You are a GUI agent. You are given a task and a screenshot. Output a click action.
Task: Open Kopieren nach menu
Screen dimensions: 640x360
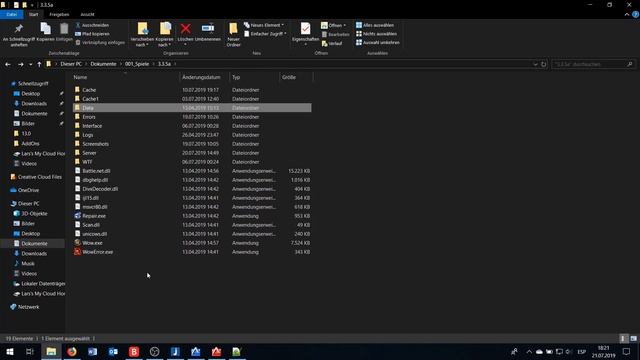pyautogui.click(x=165, y=35)
